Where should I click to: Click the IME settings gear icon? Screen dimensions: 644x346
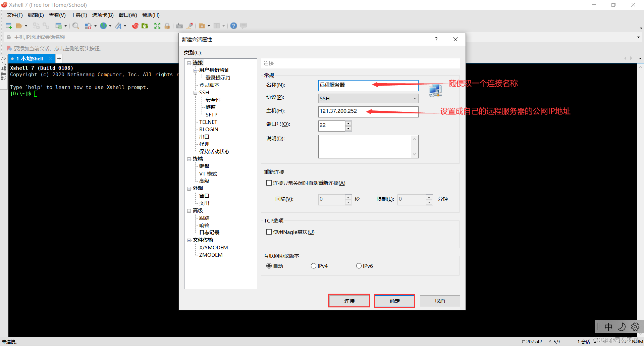[635, 327]
